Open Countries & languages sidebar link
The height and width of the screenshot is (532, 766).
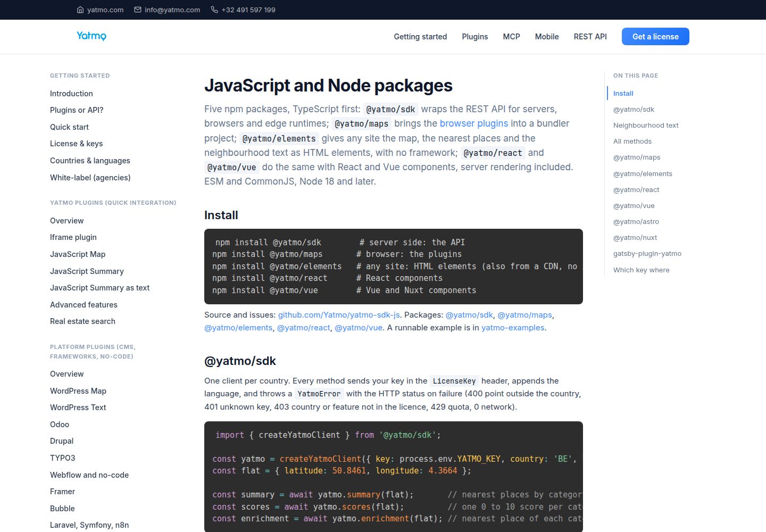click(90, 161)
